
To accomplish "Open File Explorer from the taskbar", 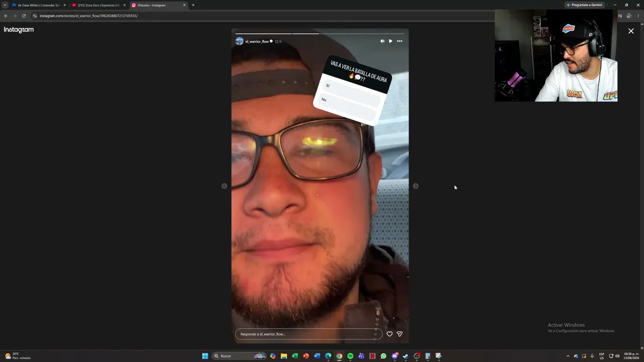I will (x=284, y=356).
